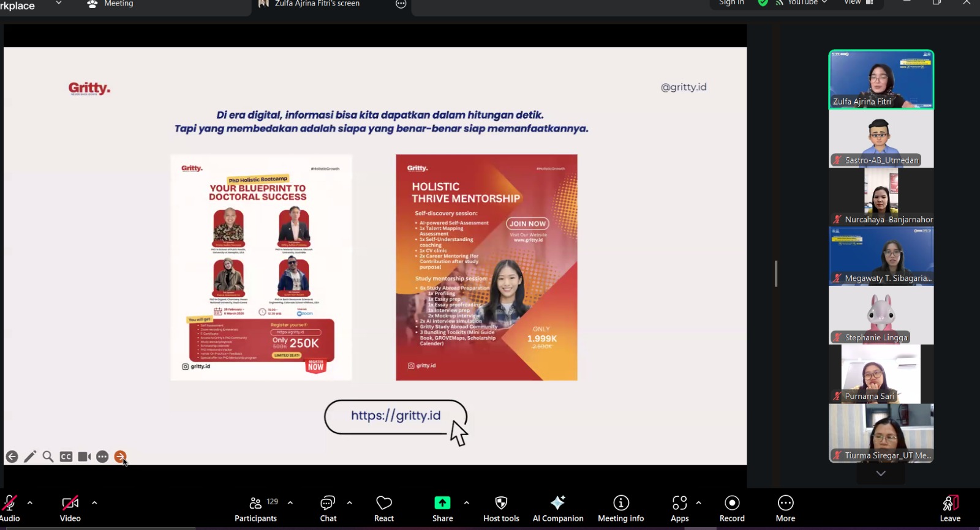The height and width of the screenshot is (530, 980).
Task: Leave the meeting
Action: coord(950,508)
